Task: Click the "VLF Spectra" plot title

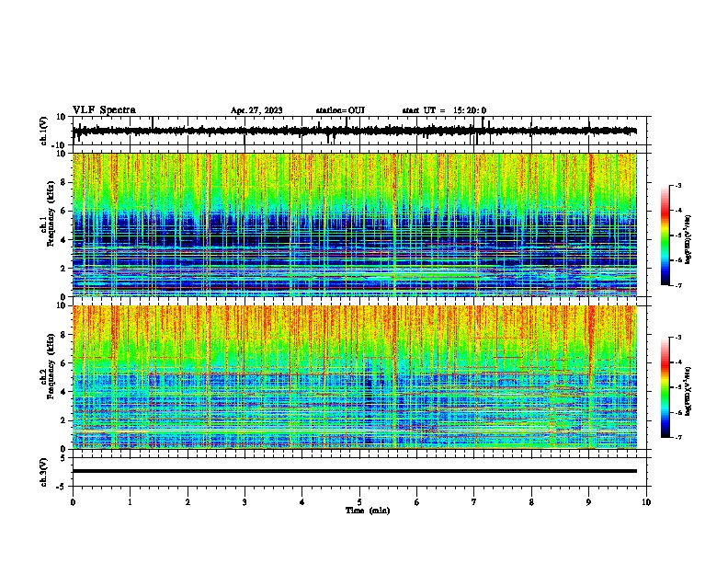Action: 104,110
